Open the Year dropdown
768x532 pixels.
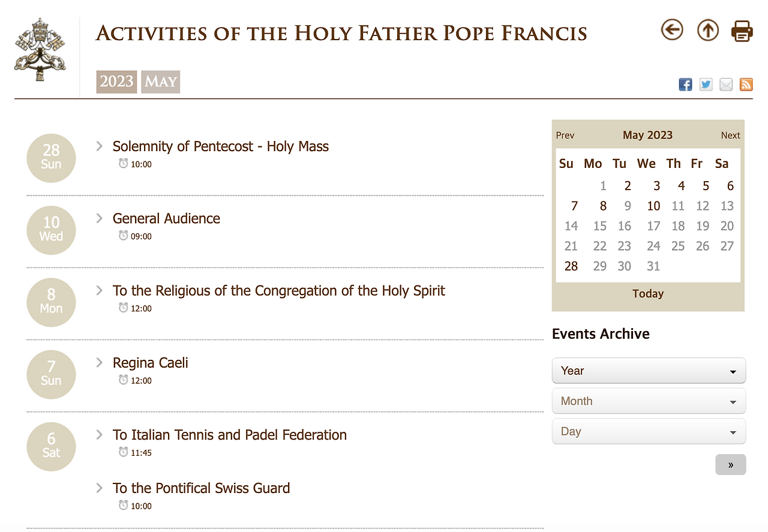(649, 371)
